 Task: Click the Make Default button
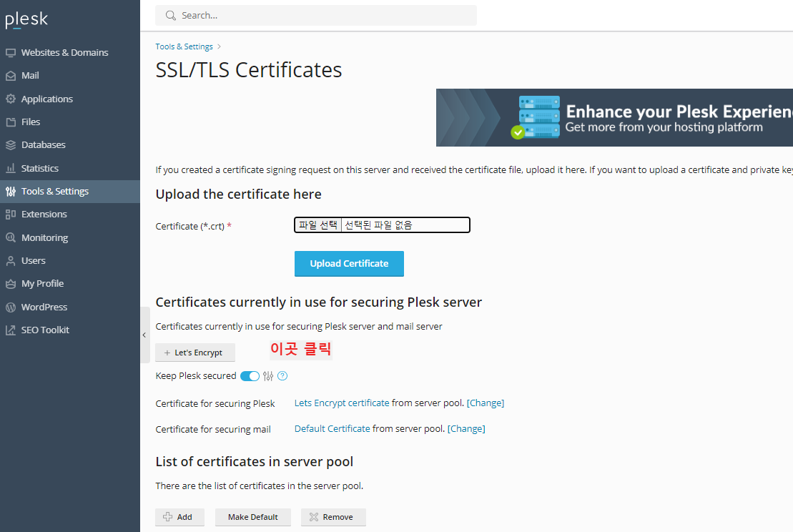click(253, 517)
